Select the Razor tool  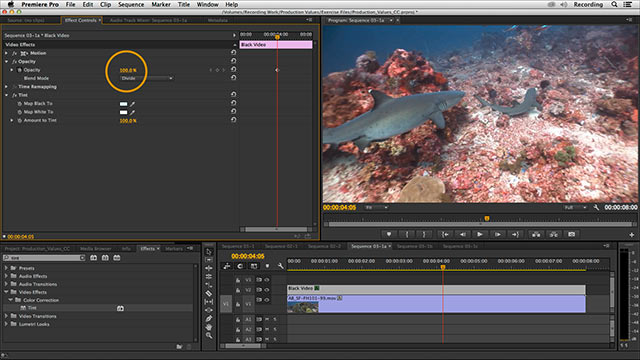[x=209, y=293]
